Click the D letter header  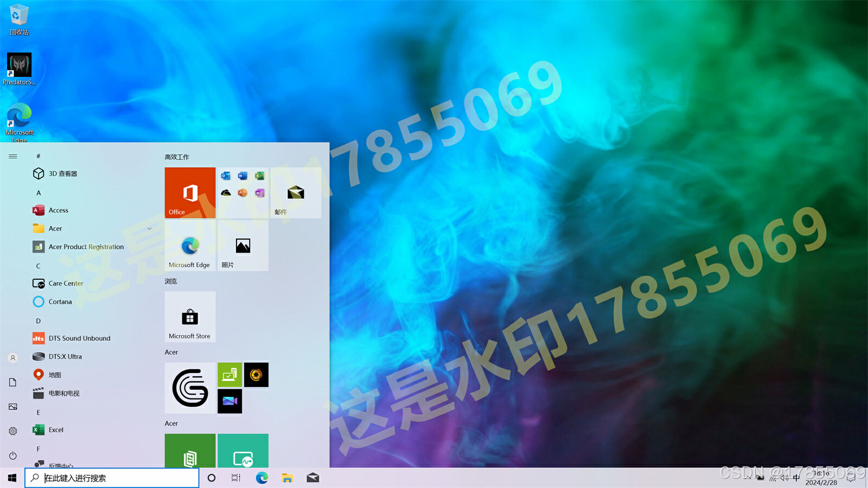[x=39, y=321]
